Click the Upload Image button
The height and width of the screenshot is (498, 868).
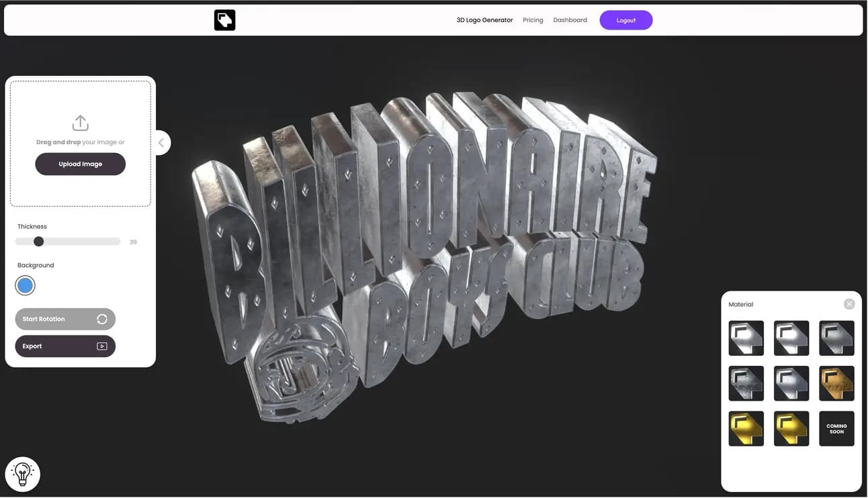coord(80,164)
